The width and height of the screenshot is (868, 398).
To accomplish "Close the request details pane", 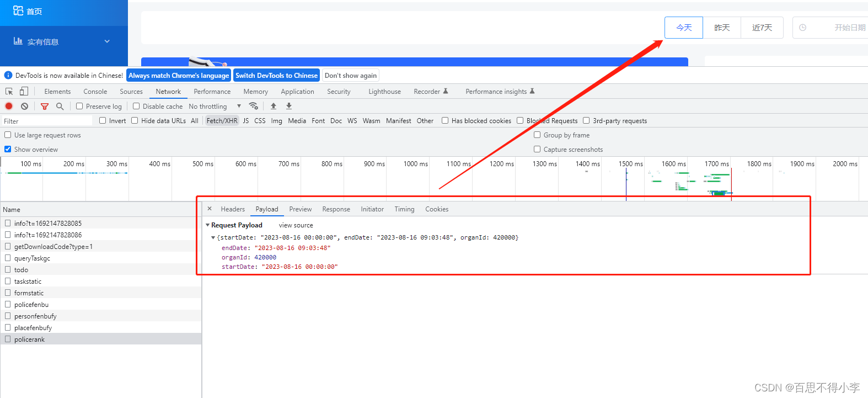I will [x=210, y=209].
